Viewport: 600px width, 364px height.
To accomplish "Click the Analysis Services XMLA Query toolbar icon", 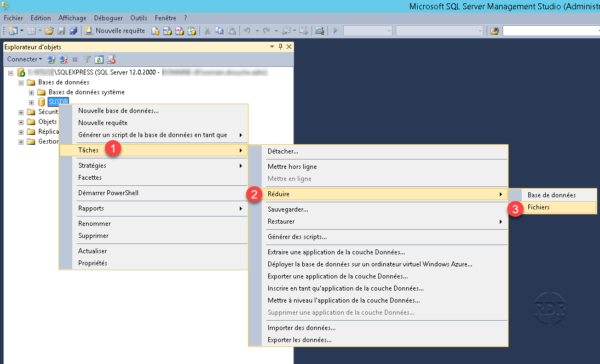I will coord(192,31).
